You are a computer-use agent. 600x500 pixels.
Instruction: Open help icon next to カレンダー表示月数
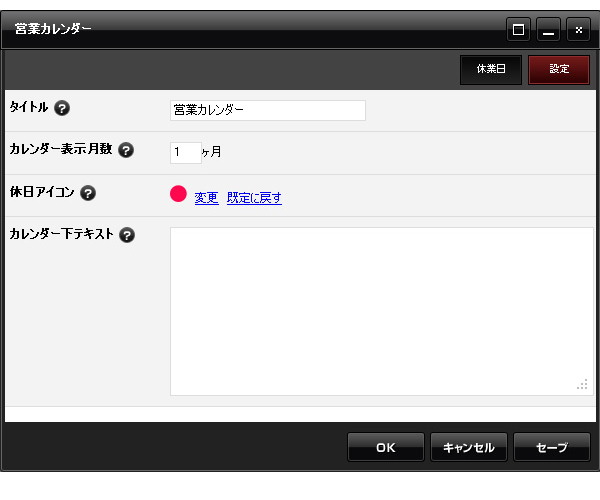[x=126, y=150]
